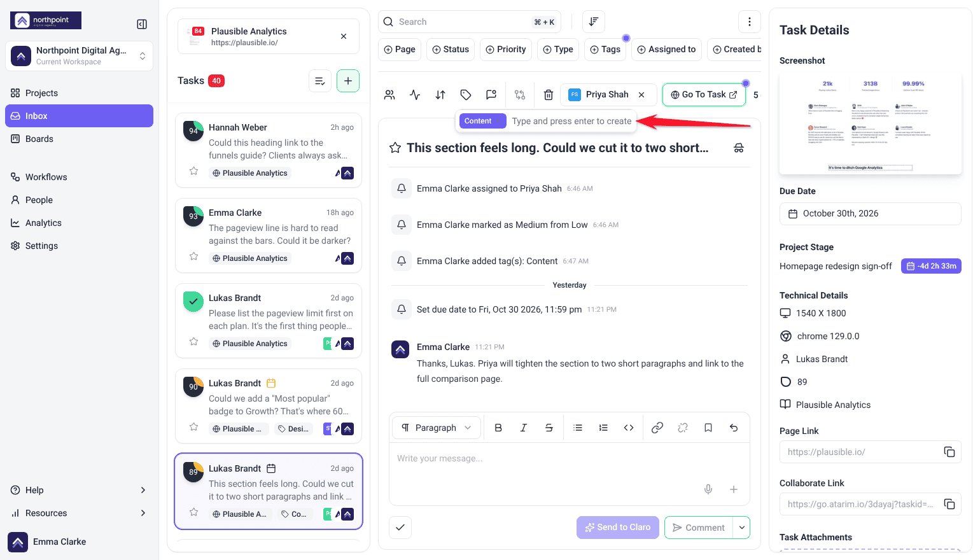Open the dropdown arrow beside Comment
980x560 pixels.
coord(742,528)
